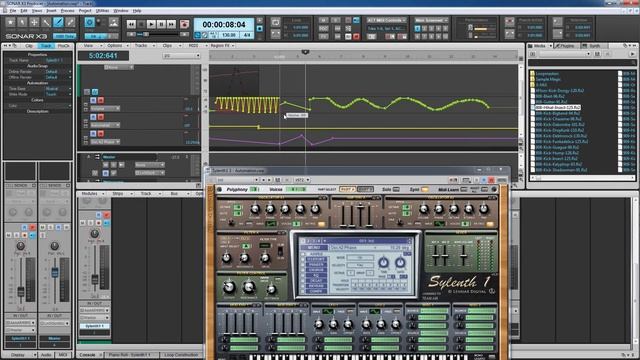Click the red button on the Volume lane
The image size is (640, 360).
coord(100,100)
